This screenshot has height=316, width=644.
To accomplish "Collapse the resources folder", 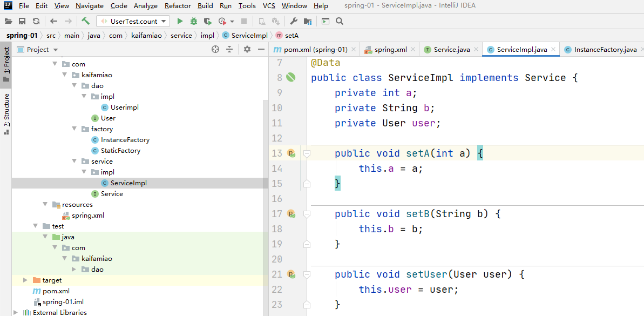I will [x=45, y=205].
